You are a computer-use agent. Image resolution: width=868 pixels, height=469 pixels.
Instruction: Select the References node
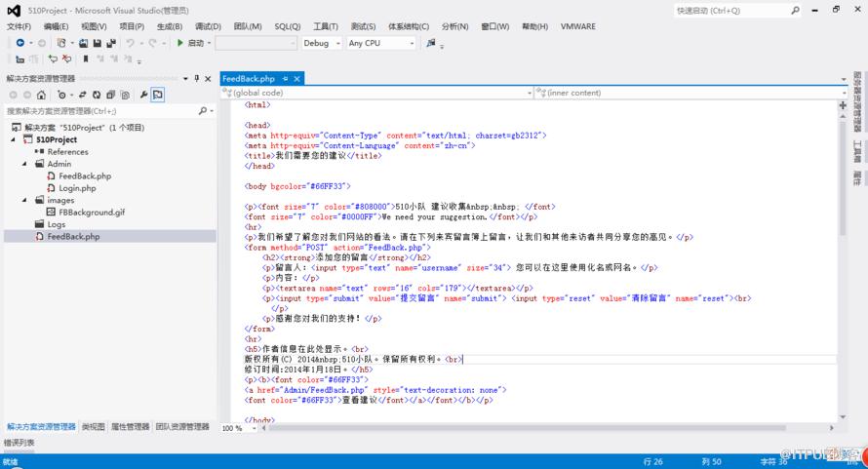[x=67, y=152]
